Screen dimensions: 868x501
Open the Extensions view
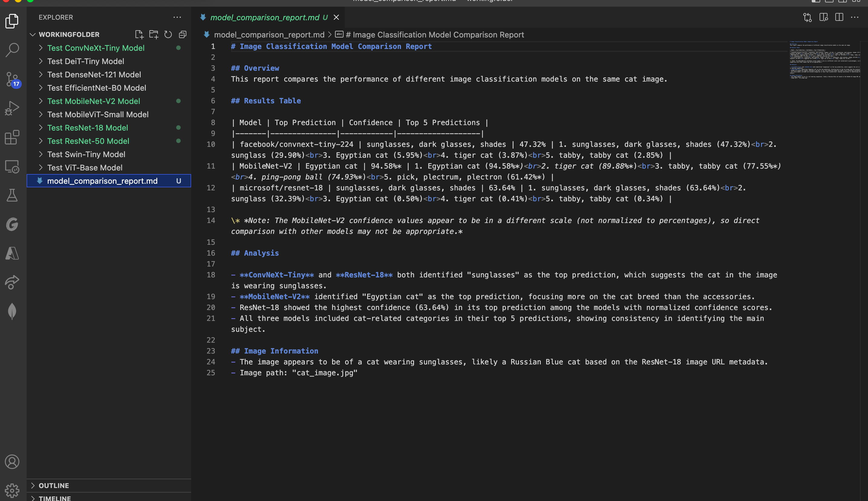[12, 137]
